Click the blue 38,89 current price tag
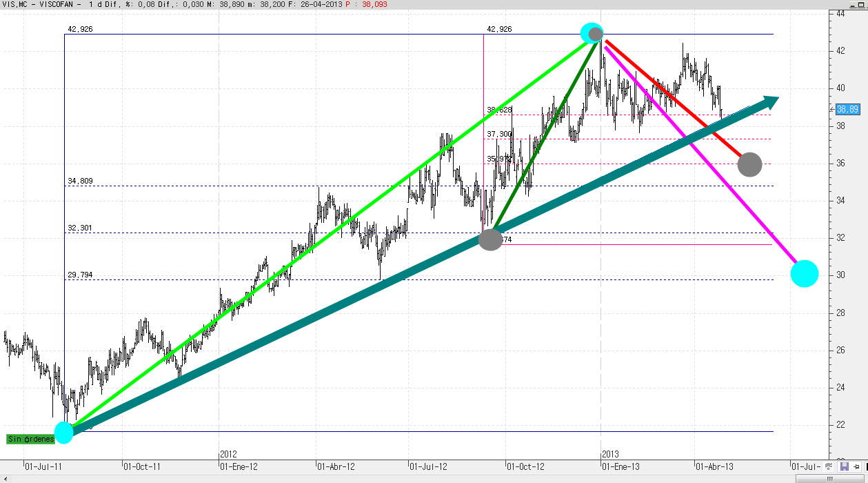The width and height of the screenshot is (868, 483). 847,109
